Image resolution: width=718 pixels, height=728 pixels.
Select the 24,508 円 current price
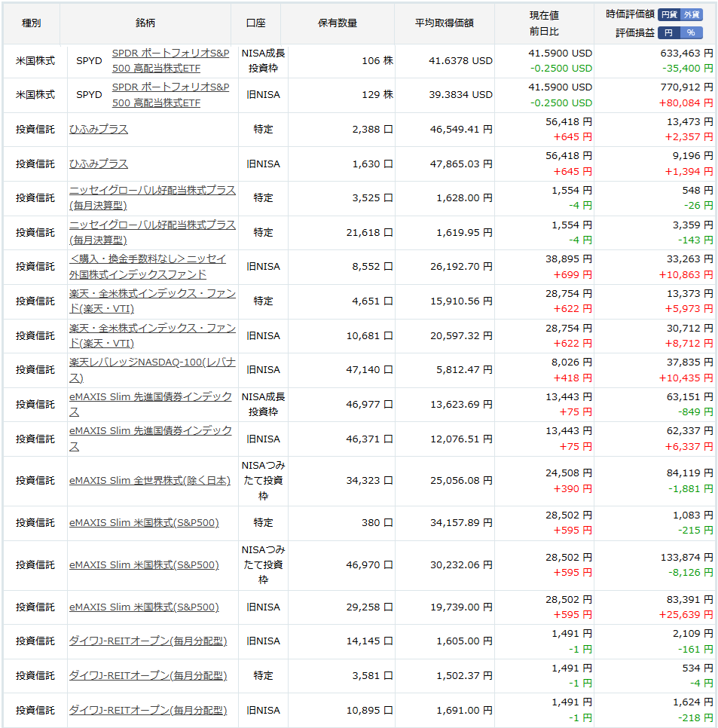click(569, 473)
